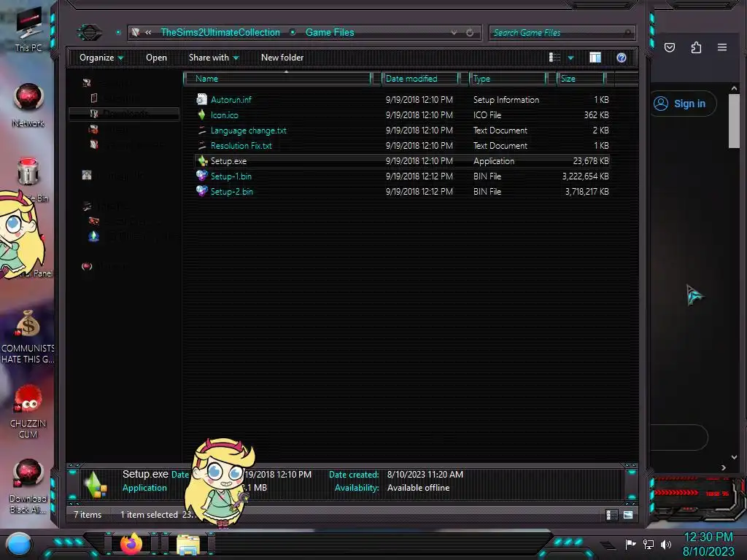Click the 7 items status bar text
The height and width of the screenshot is (560, 747).
pos(88,515)
